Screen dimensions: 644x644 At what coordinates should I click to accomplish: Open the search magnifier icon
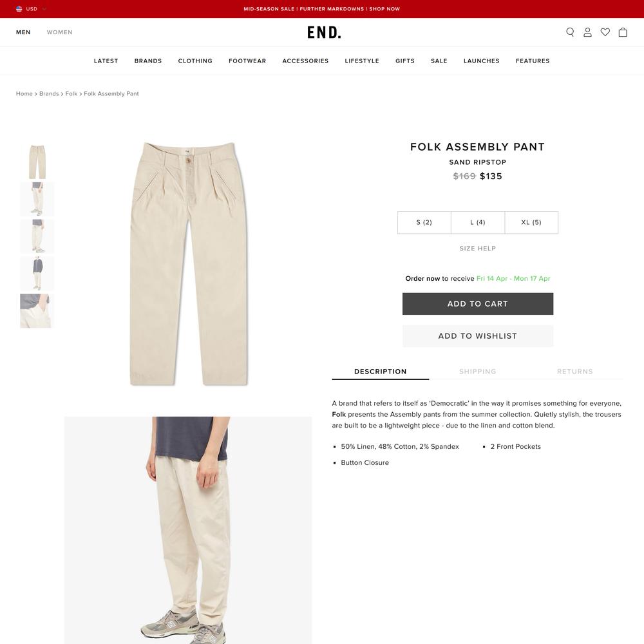[570, 32]
